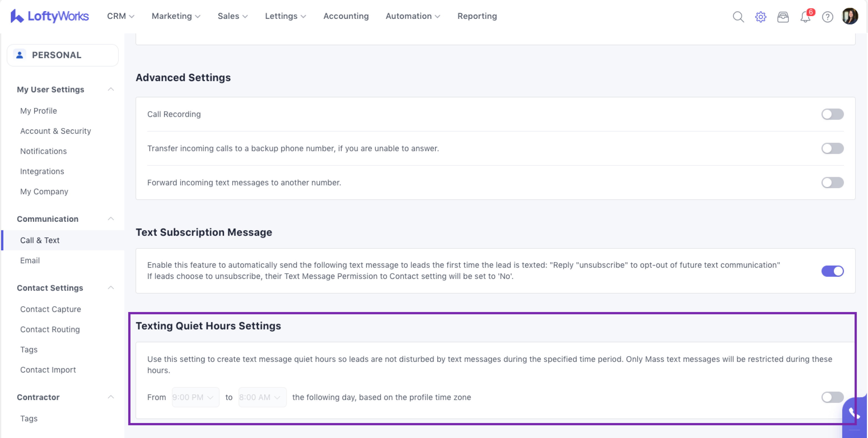Toggle forwarding incoming text messages
The image size is (868, 438).
pyautogui.click(x=832, y=182)
